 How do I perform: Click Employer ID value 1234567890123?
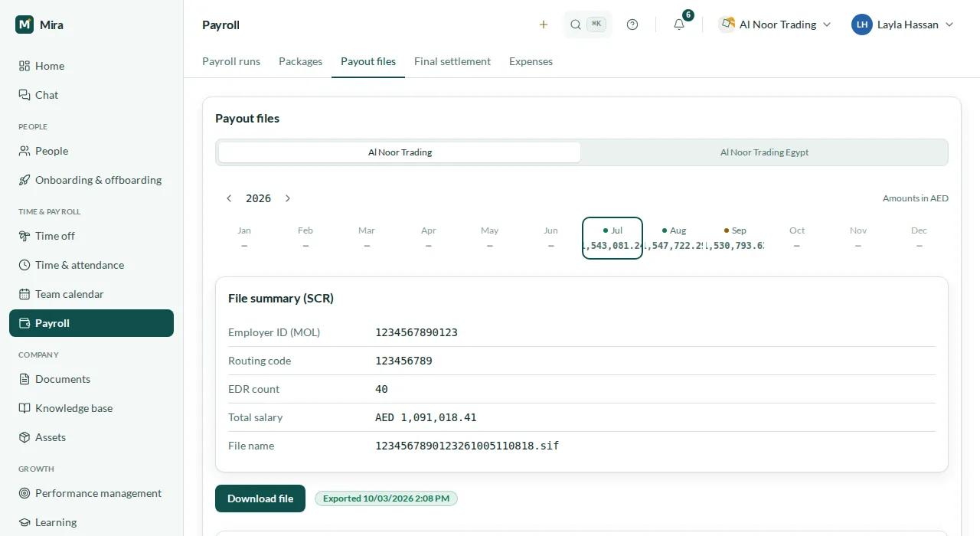pyautogui.click(x=416, y=332)
